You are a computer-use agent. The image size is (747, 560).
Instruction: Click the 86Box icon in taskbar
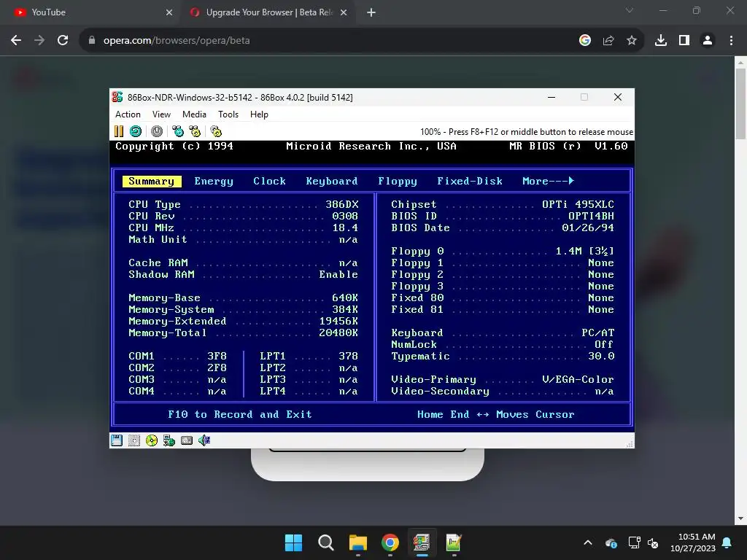tap(422, 542)
